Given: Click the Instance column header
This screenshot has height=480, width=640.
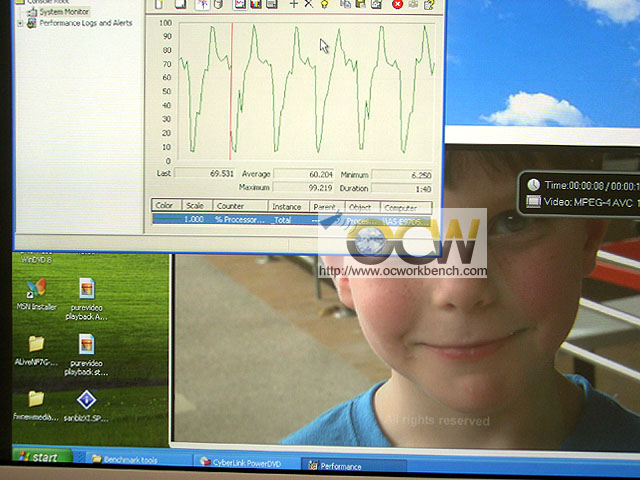Looking at the screenshot, I should [289, 207].
